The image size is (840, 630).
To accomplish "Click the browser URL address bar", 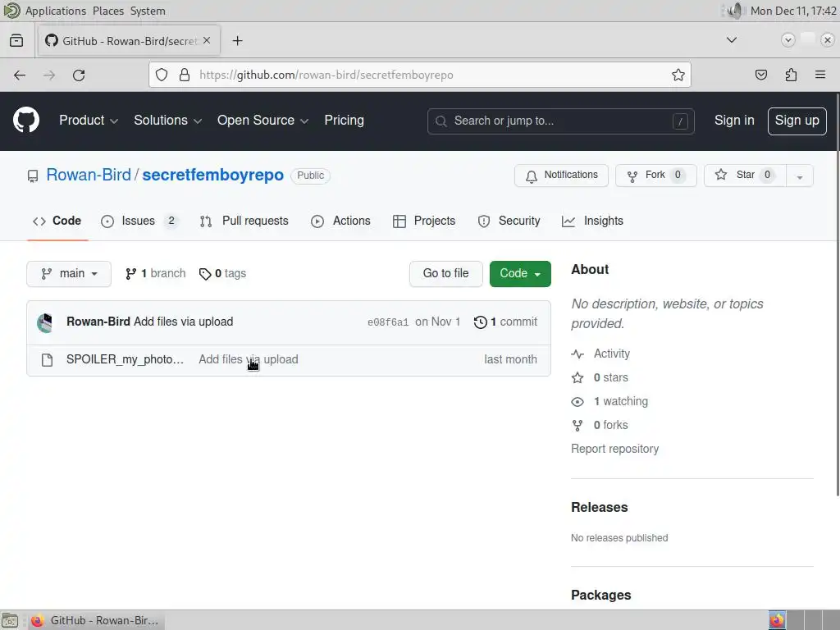I will (x=419, y=75).
